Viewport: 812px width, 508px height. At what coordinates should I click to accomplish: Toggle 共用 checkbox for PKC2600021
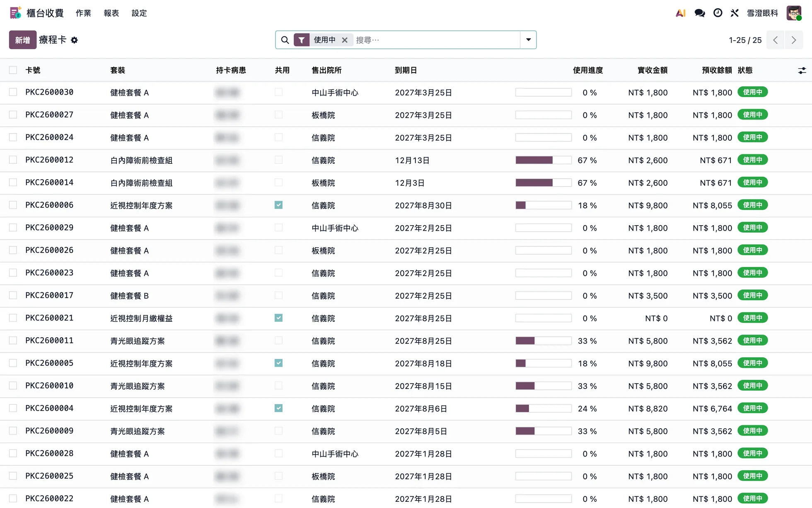[278, 318]
